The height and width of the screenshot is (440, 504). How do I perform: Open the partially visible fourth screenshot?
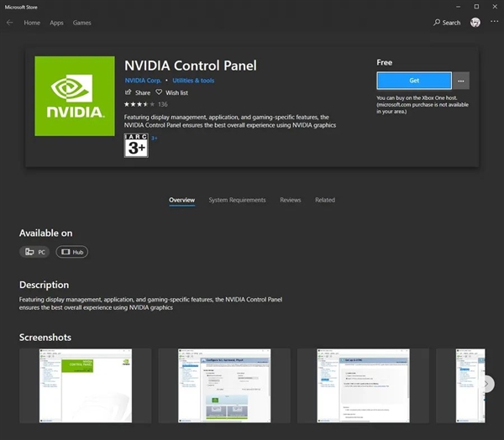460,385
